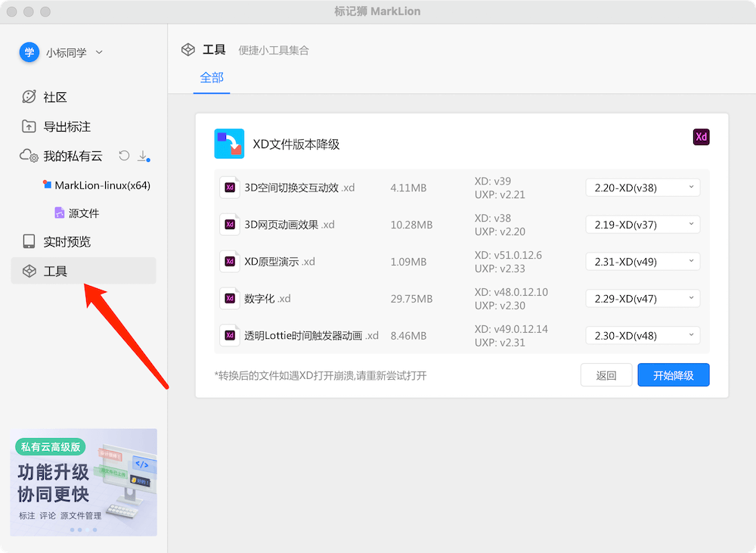Click the 私有云高级版 promotional banner

click(x=83, y=482)
